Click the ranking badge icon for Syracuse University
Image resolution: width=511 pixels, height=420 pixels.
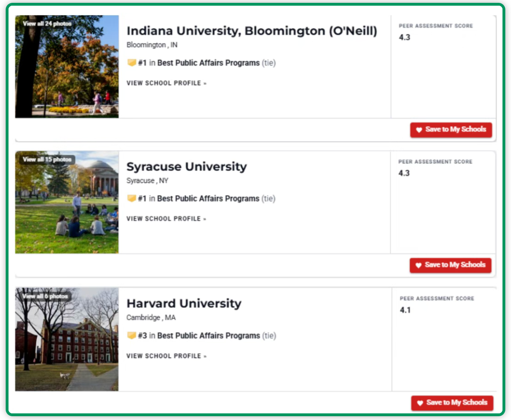click(132, 199)
